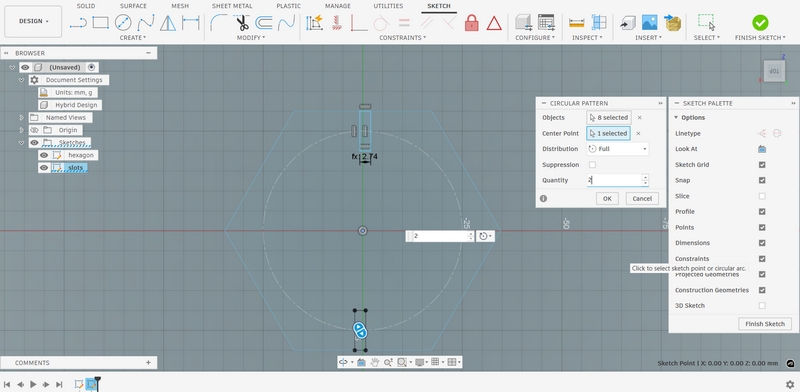Open the Change Parameters table icon

[x=546, y=22]
